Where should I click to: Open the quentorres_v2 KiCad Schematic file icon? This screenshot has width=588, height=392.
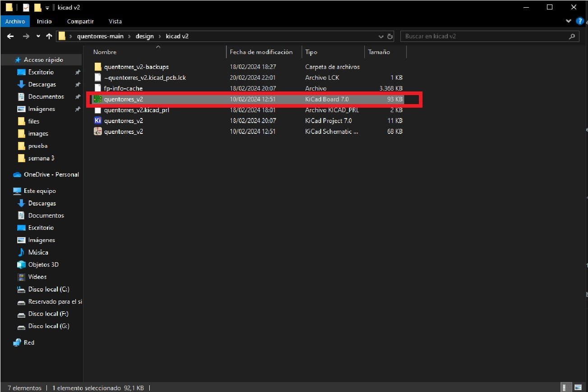(x=98, y=132)
